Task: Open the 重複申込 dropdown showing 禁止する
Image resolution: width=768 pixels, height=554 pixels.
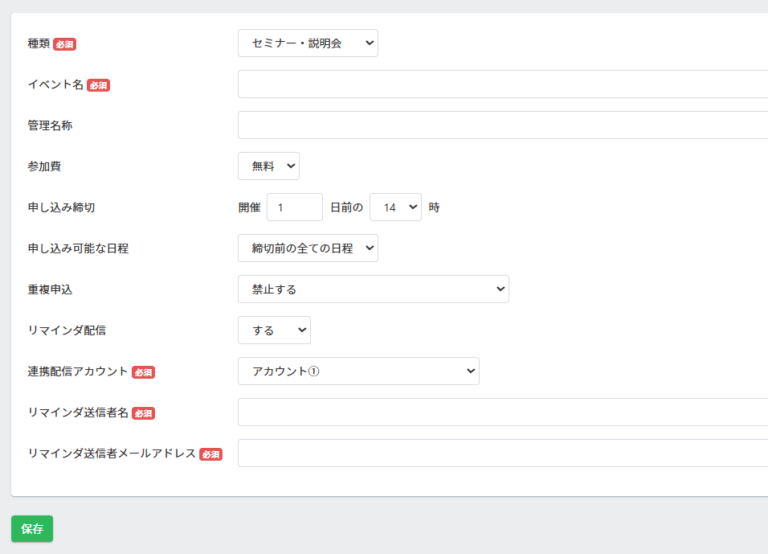Action: 373,289
